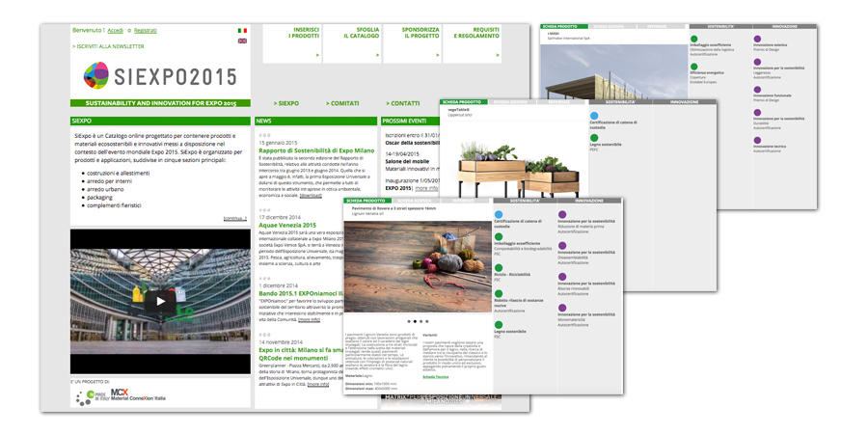Open Sponsorizza il progetto box
The width and height of the screenshot is (868, 434).
coord(412,43)
